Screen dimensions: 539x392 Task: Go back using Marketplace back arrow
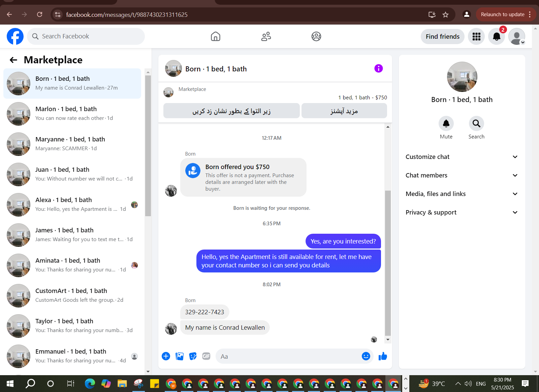[13, 60]
